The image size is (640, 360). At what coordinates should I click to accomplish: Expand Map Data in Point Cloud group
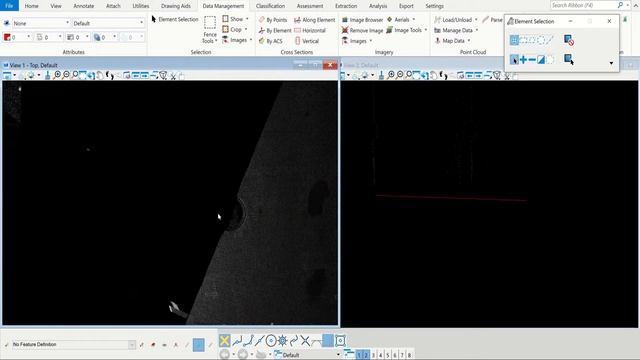click(452, 41)
